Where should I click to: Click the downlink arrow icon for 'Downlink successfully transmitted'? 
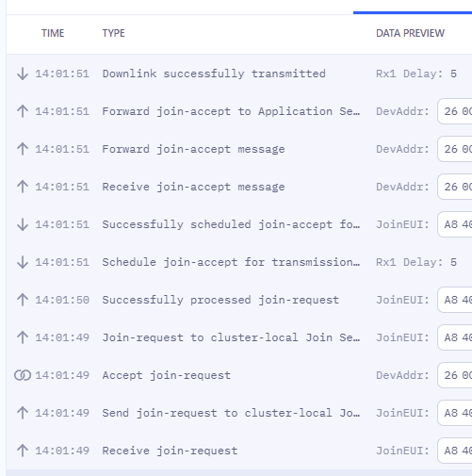click(23, 74)
